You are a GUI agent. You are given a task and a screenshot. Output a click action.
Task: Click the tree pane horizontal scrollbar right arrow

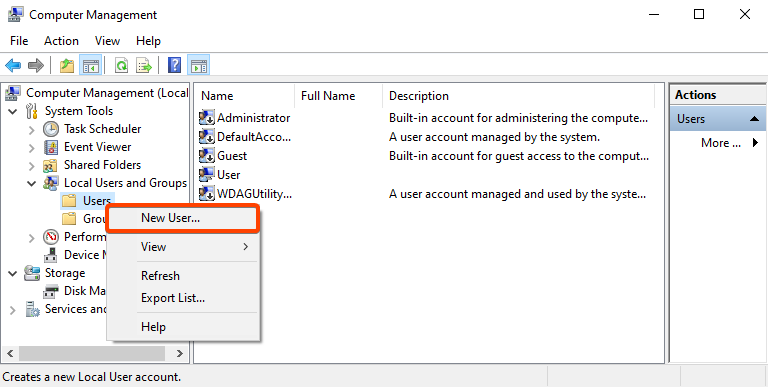tap(180, 353)
